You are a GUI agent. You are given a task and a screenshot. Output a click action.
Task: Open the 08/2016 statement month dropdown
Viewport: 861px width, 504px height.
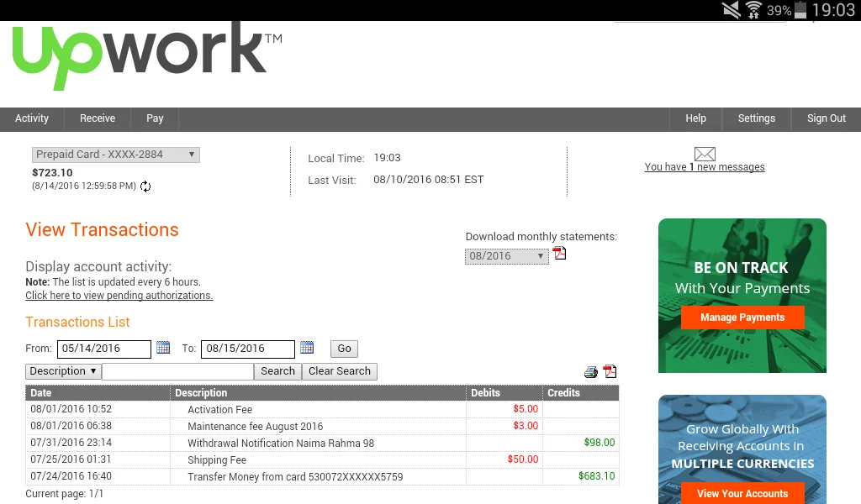pyautogui.click(x=507, y=256)
